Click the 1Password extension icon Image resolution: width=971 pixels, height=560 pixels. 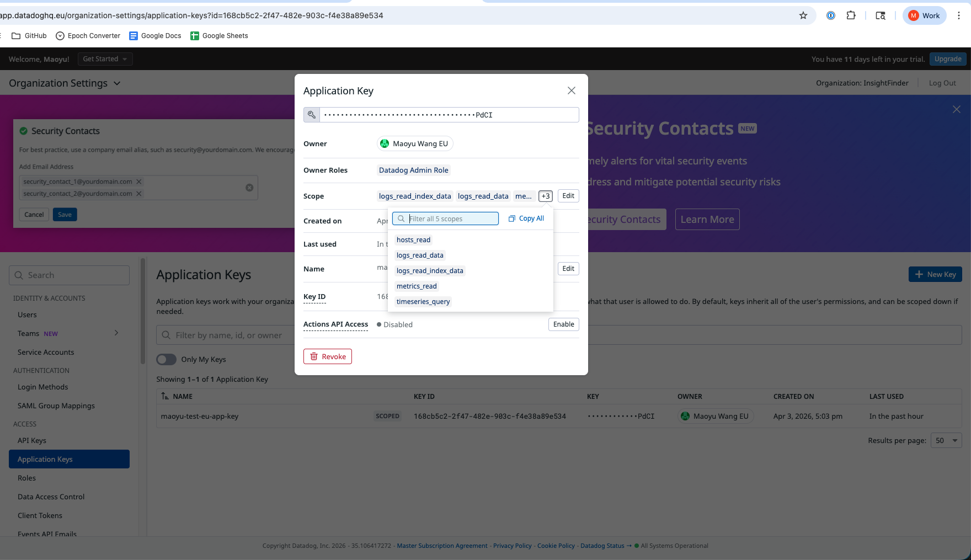830,15
